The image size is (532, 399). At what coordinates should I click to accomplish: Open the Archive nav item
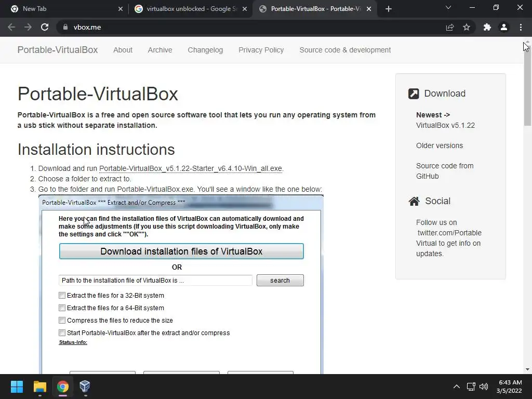160,50
